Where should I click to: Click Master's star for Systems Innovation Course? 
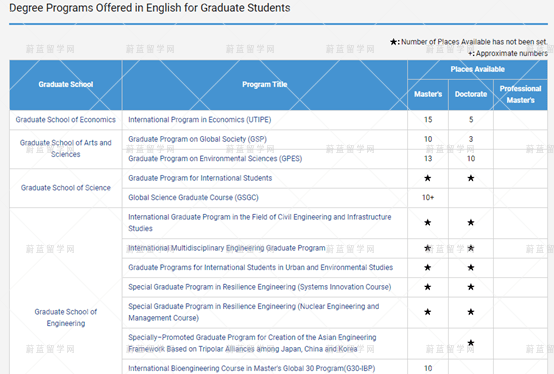[x=428, y=287]
